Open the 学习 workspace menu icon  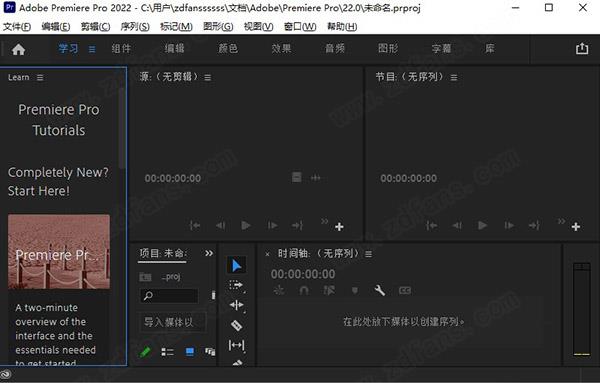tap(92, 49)
